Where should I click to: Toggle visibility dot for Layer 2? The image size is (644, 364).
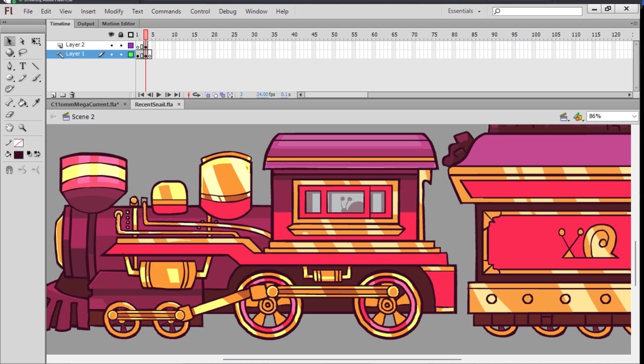click(x=112, y=46)
